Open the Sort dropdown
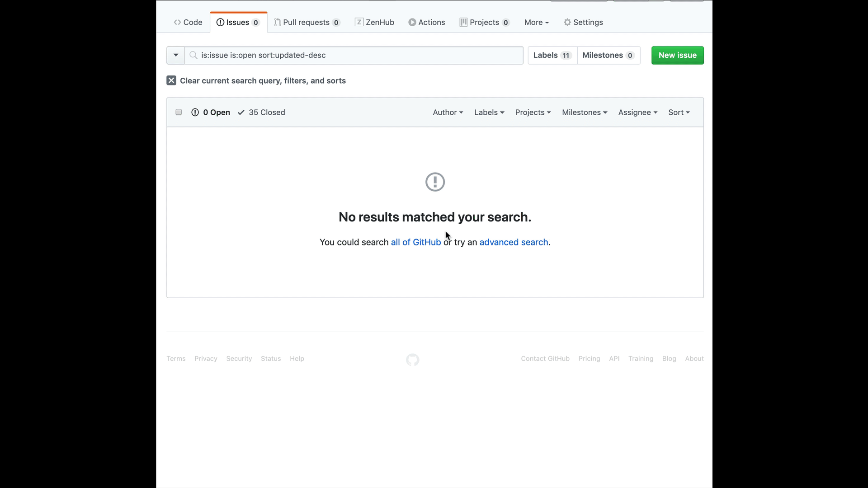The height and width of the screenshot is (488, 868). [x=679, y=112]
